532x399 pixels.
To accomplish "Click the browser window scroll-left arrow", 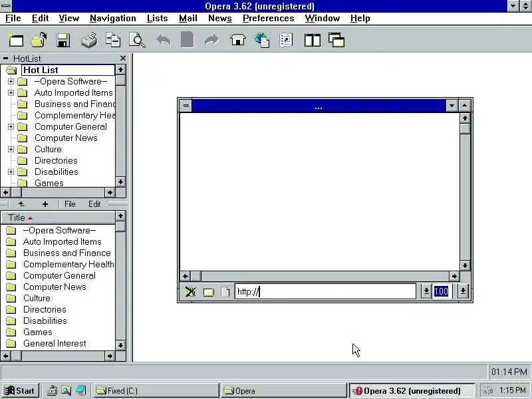I will 185,276.
